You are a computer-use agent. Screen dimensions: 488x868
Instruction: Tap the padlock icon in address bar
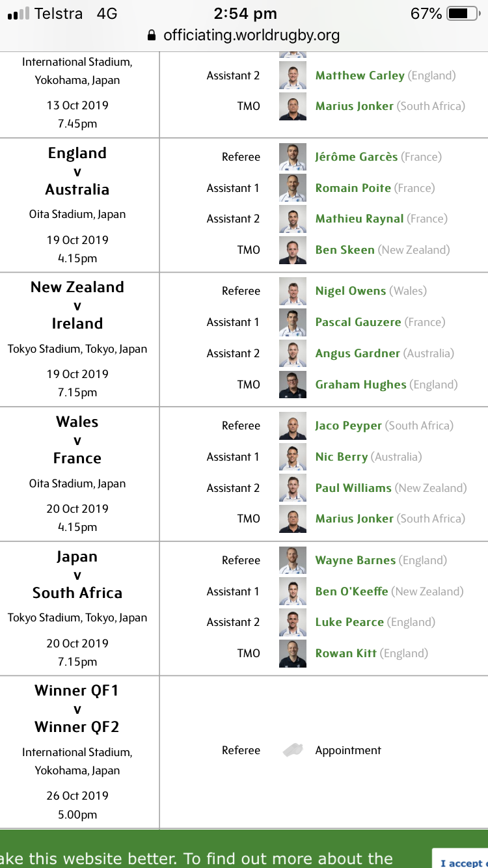152,35
